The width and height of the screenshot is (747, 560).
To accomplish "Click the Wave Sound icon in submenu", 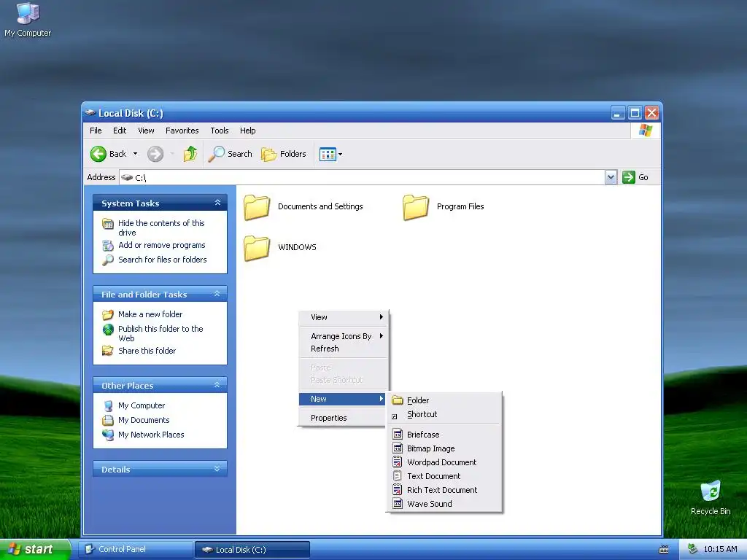I will pyautogui.click(x=398, y=503).
